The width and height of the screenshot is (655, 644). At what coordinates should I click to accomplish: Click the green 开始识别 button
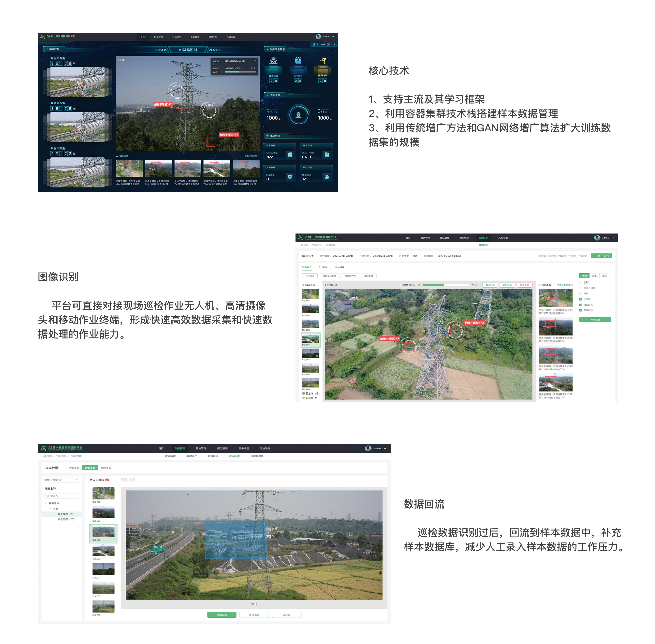tap(595, 320)
